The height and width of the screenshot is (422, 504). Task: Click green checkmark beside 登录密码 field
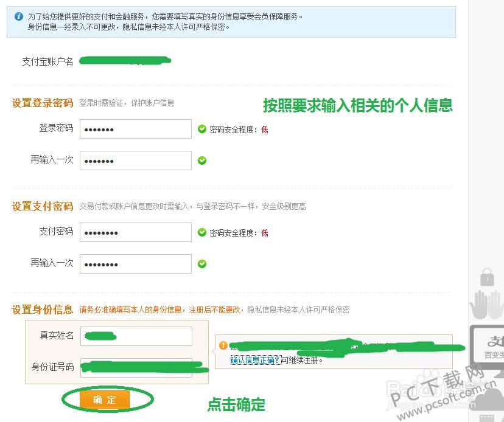(x=202, y=129)
